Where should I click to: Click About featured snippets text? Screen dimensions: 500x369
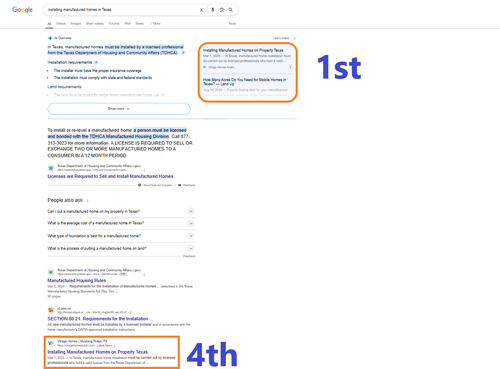(x=157, y=185)
